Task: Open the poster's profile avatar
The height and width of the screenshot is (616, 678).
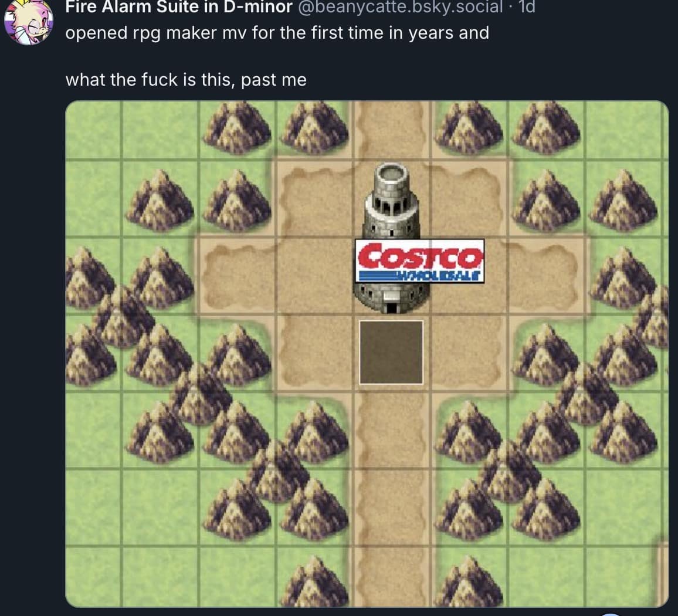Action: [x=29, y=22]
